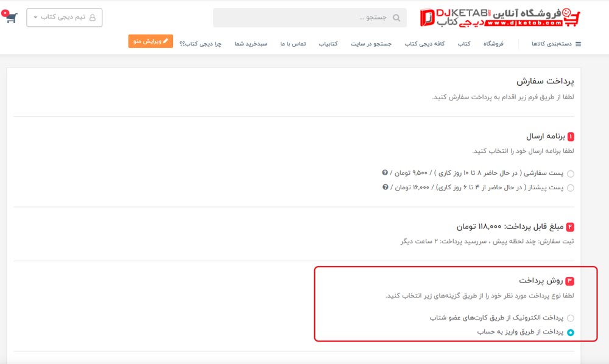The image size is (609, 364).
Task: Open جستجو در سایت menu item
Action: (x=371, y=44)
